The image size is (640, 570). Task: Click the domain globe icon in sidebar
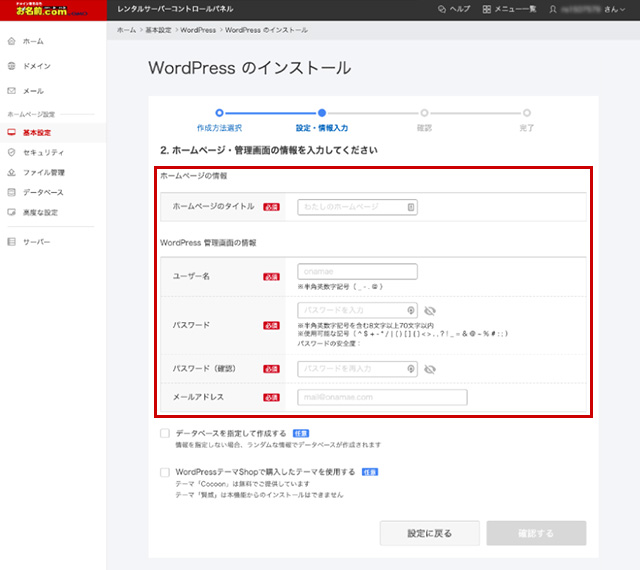tap(11, 66)
